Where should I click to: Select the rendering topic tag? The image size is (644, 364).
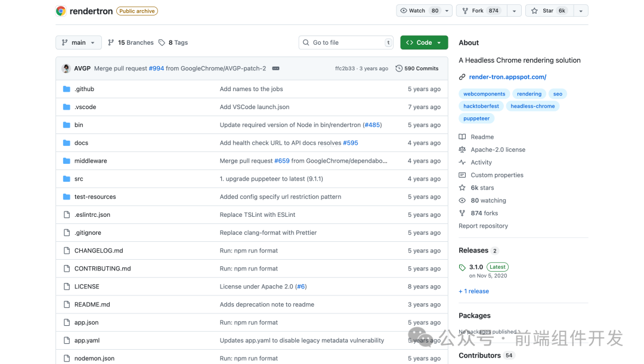(x=529, y=94)
